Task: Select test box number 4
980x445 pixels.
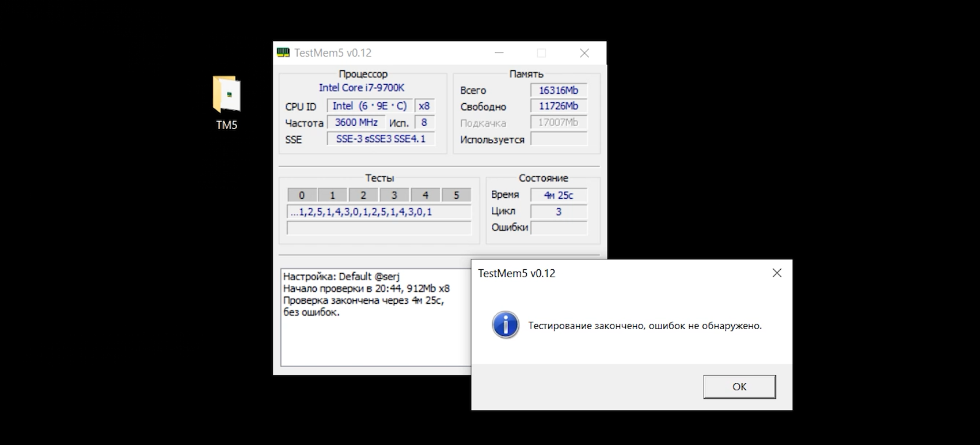Action: click(x=426, y=195)
